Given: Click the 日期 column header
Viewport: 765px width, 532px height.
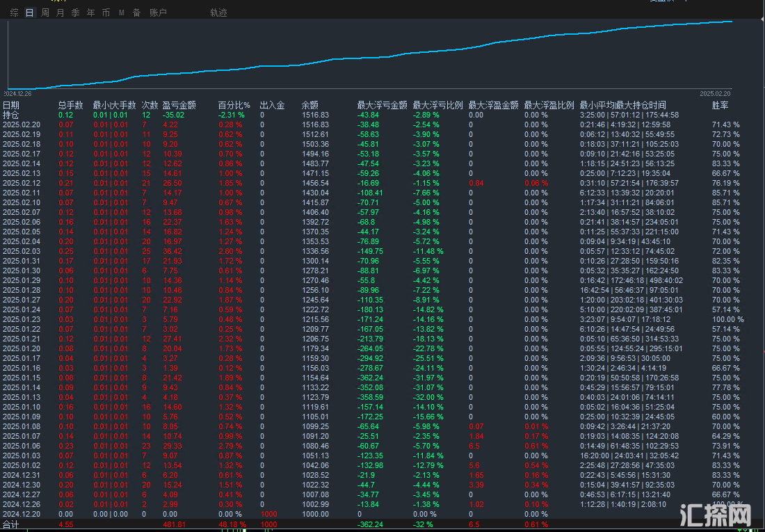Looking at the screenshot, I should tap(11, 106).
